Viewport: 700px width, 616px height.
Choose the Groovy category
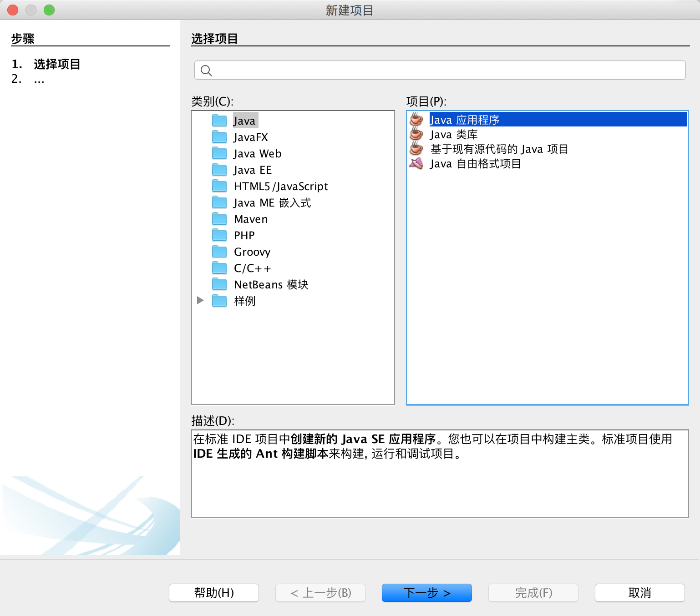pos(252,252)
